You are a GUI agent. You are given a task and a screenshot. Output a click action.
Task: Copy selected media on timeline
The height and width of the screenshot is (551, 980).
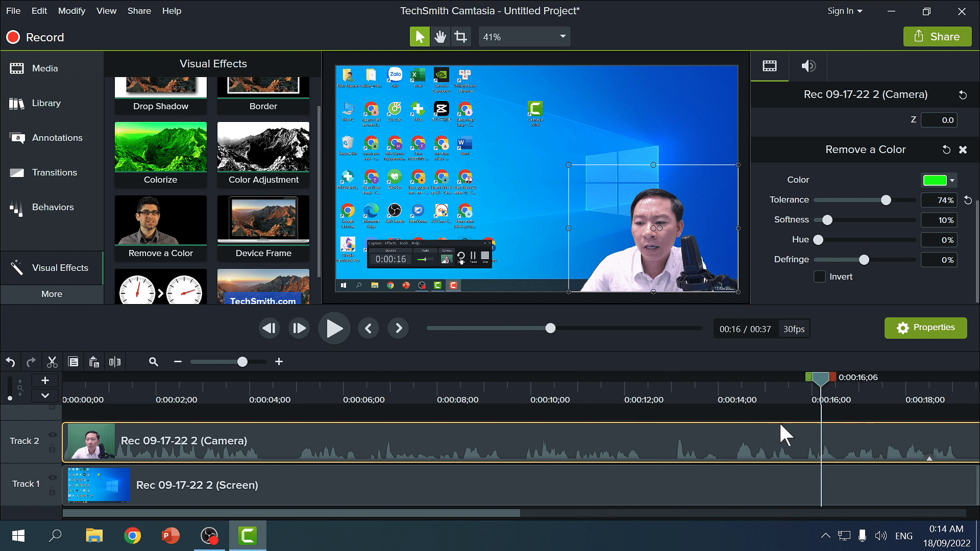pos(73,362)
